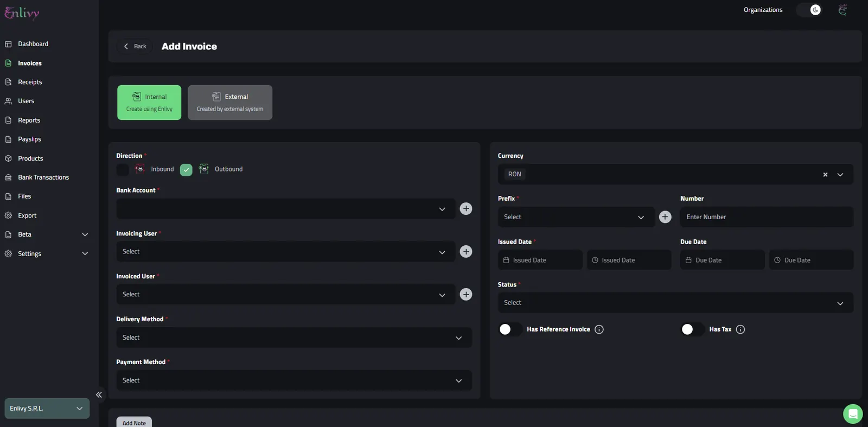Click the Files sidebar icon

[x=8, y=196]
